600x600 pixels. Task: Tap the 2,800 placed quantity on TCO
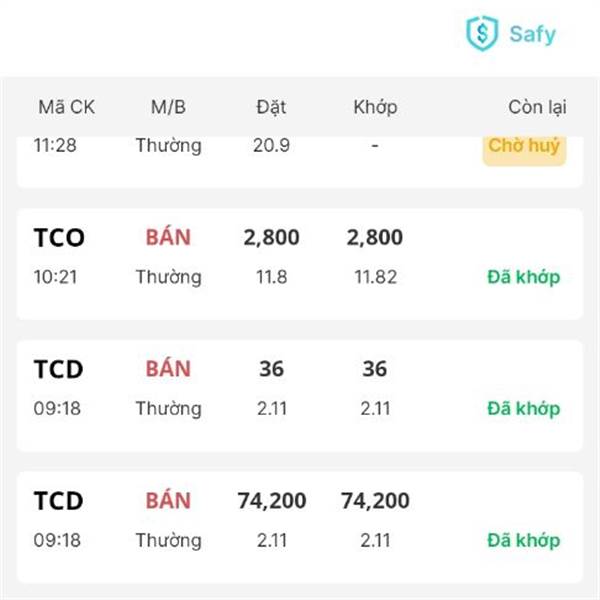coord(272,237)
